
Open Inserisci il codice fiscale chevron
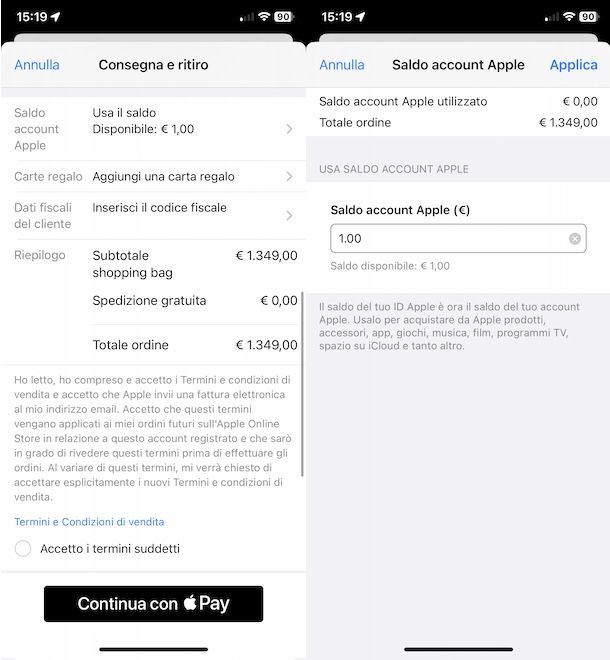point(289,216)
